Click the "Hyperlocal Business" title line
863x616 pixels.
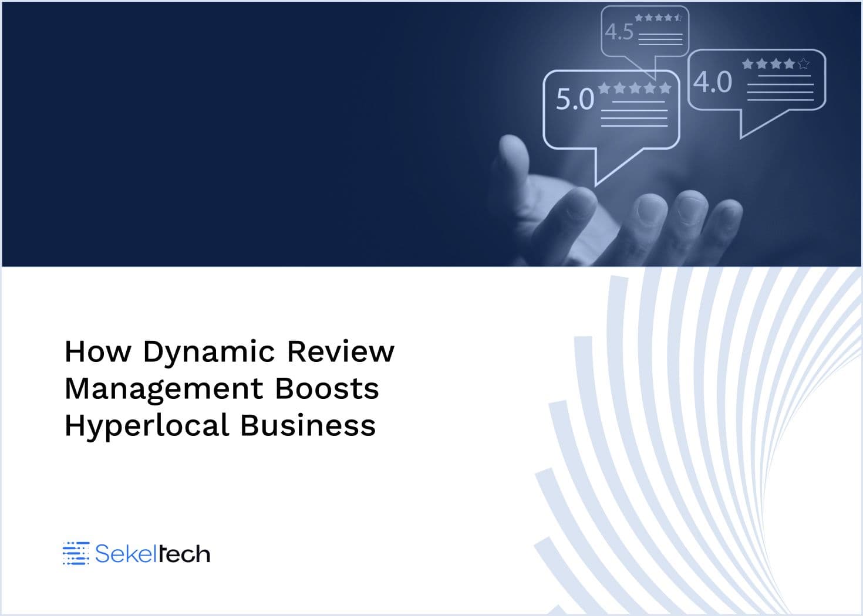point(220,425)
